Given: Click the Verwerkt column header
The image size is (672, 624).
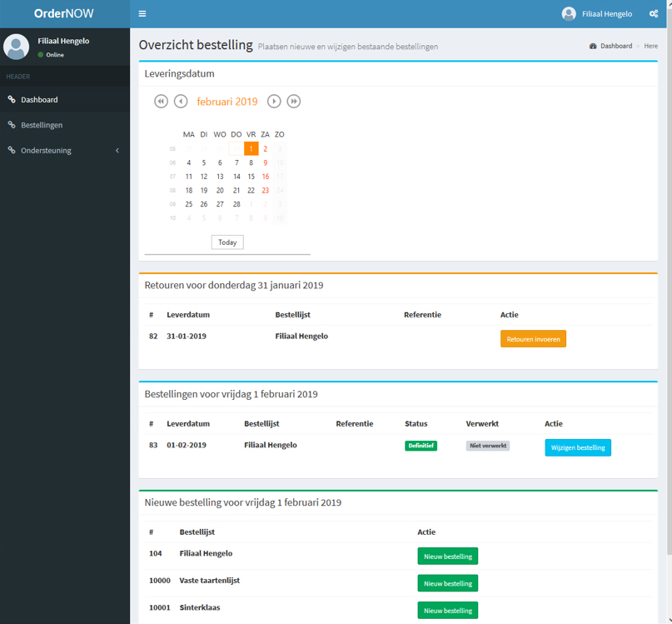Looking at the screenshot, I should (x=482, y=424).
